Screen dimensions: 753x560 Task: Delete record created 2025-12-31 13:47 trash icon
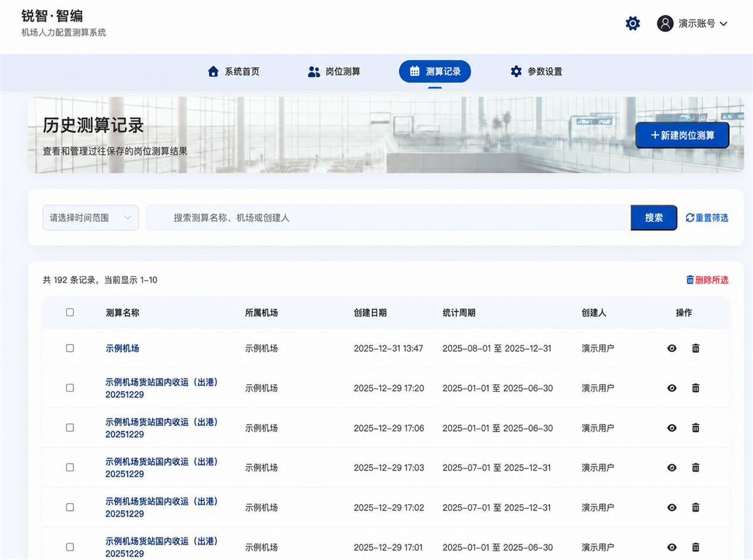point(696,348)
